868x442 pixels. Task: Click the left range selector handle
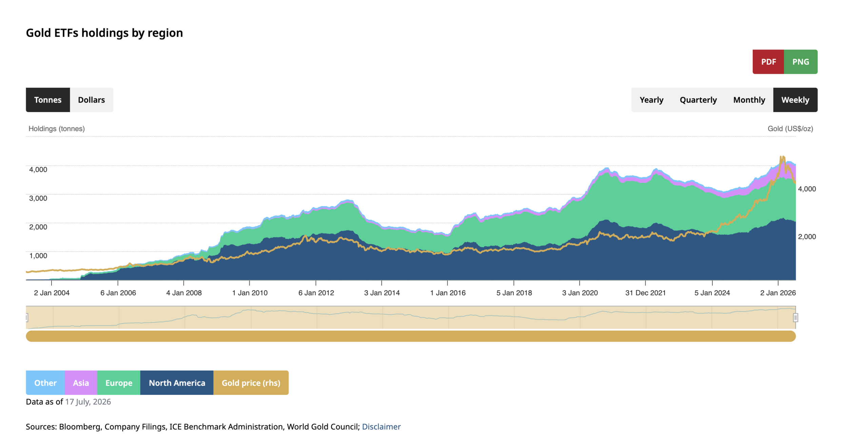coord(27,317)
